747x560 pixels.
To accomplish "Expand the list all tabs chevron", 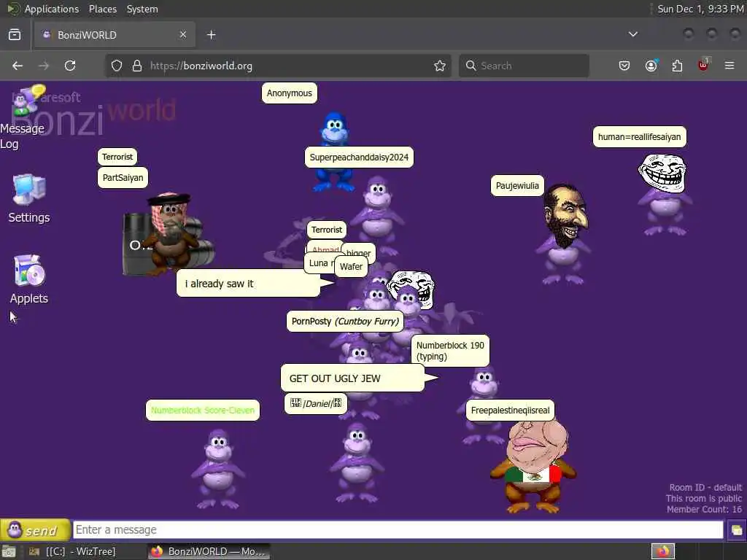I will tap(632, 34).
